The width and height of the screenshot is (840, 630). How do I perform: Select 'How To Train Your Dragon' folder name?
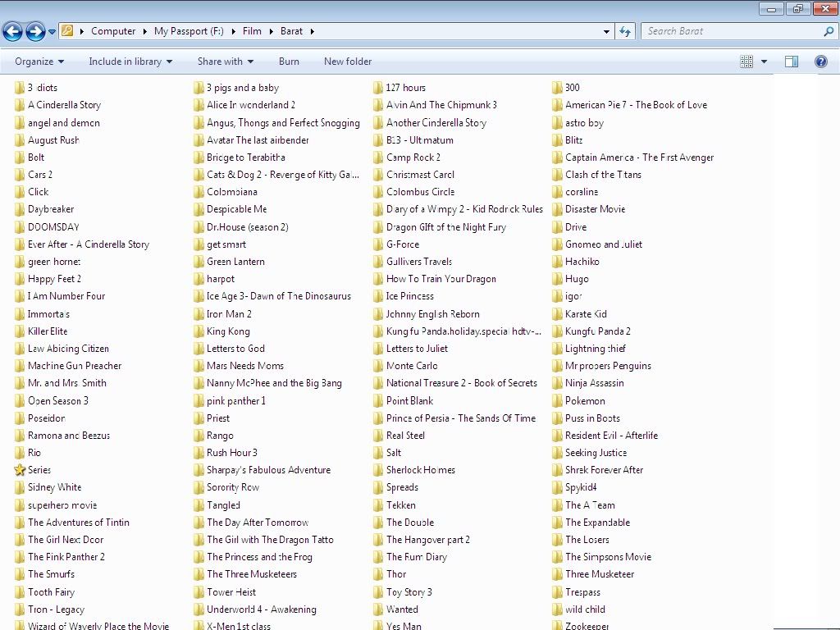click(441, 279)
